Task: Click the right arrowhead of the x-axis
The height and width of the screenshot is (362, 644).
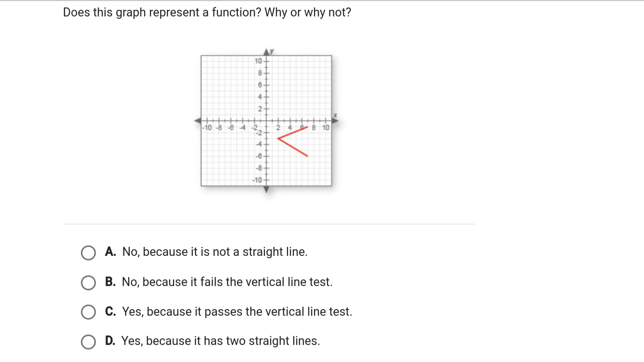Action: coord(335,121)
